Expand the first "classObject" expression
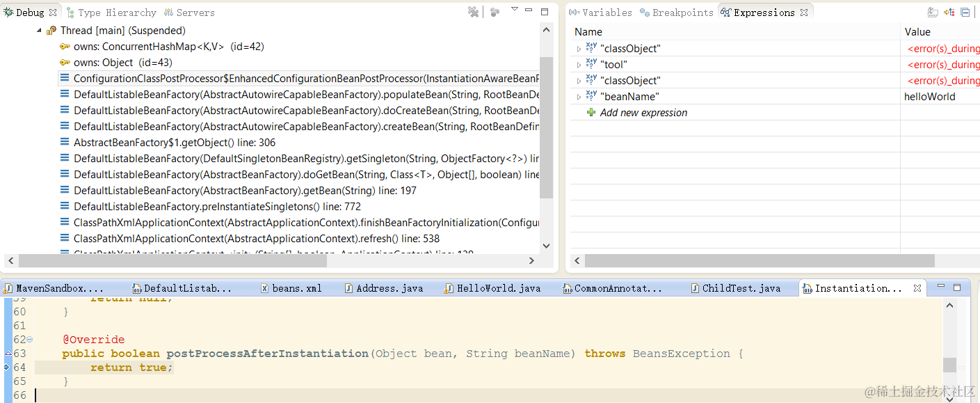The image size is (980, 403). (x=579, y=49)
